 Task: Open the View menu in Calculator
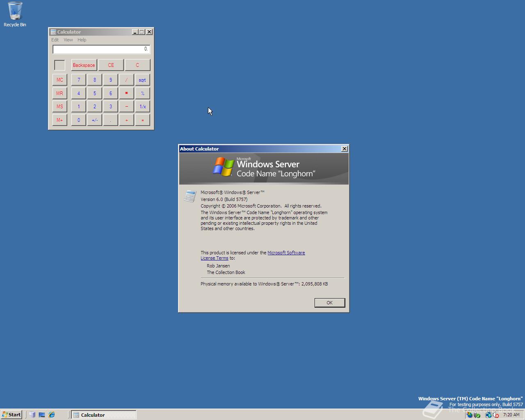pyautogui.click(x=68, y=40)
